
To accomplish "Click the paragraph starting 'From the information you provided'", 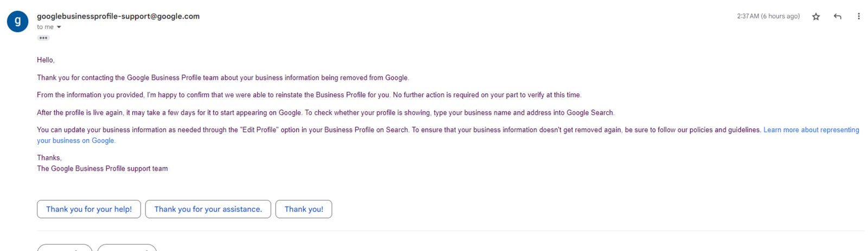I will [x=309, y=95].
